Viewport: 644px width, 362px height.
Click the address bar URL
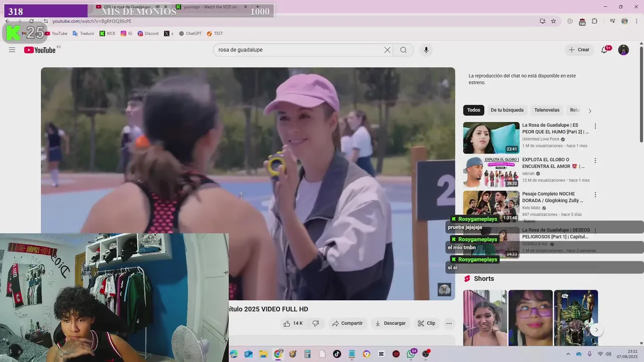tap(92, 21)
